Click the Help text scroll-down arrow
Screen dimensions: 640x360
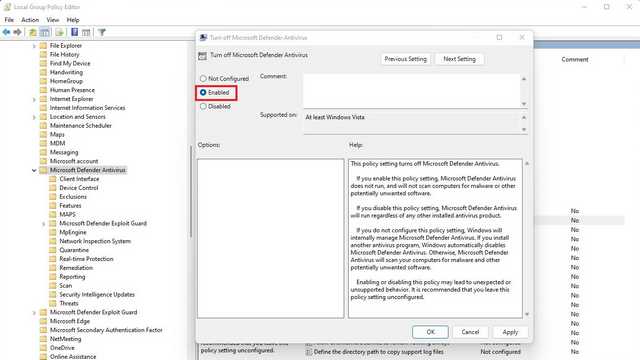click(527, 314)
